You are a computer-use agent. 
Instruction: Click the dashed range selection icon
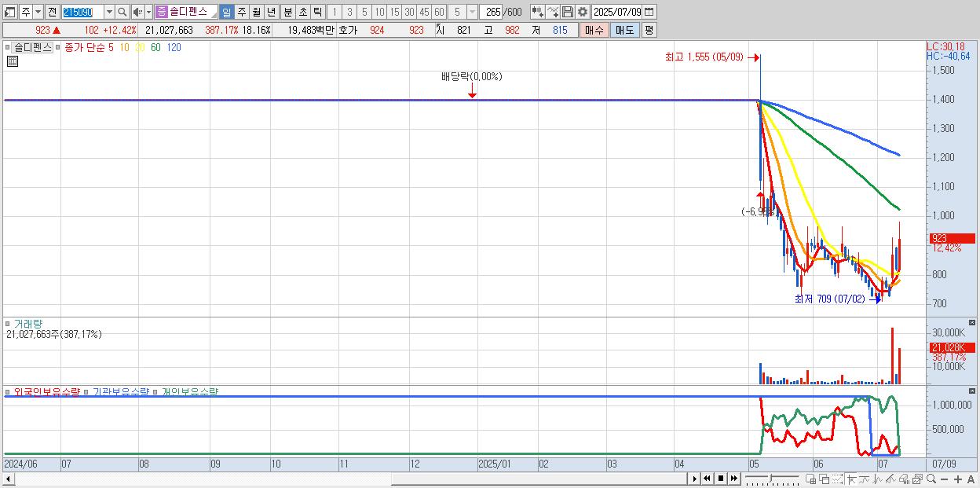click(837, 479)
